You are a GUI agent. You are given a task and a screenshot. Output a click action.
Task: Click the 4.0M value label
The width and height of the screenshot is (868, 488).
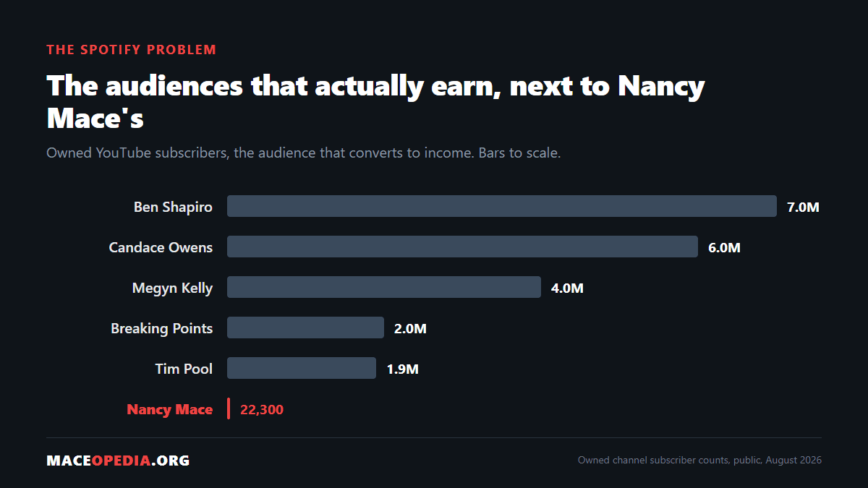pos(567,288)
